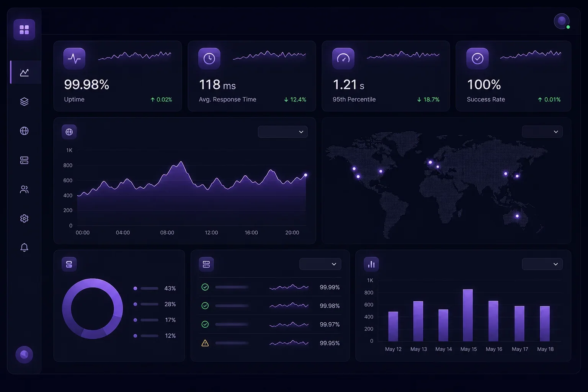The height and width of the screenshot is (392, 588).
Task: Click the May 15 bar in chart
Action: tap(468, 315)
